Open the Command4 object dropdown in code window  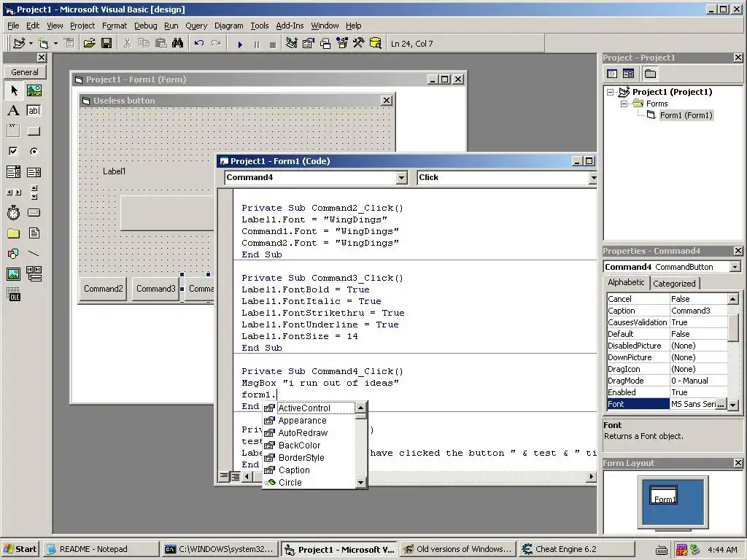[x=402, y=178]
